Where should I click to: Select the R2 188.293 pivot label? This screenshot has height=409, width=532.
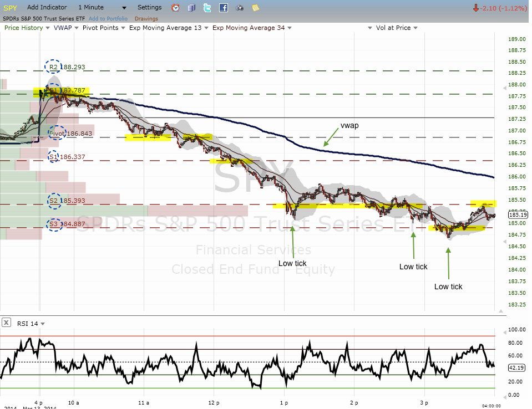click(67, 67)
